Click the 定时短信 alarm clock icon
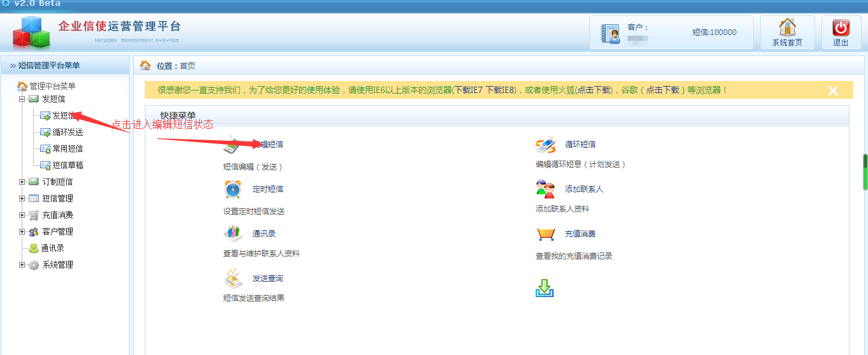 (x=232, y=189)
